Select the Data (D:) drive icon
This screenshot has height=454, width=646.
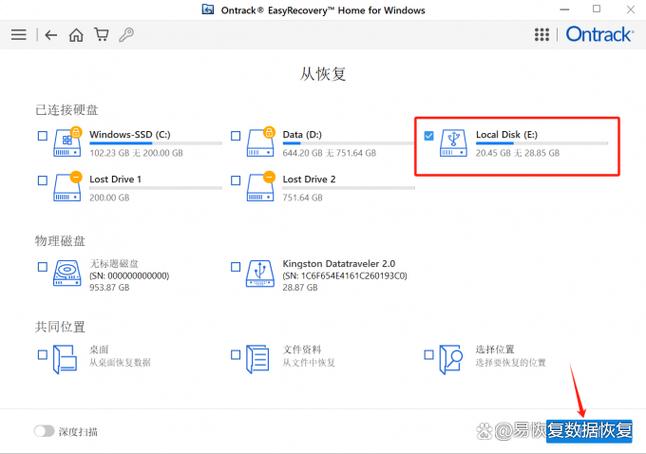coord(260,142)
